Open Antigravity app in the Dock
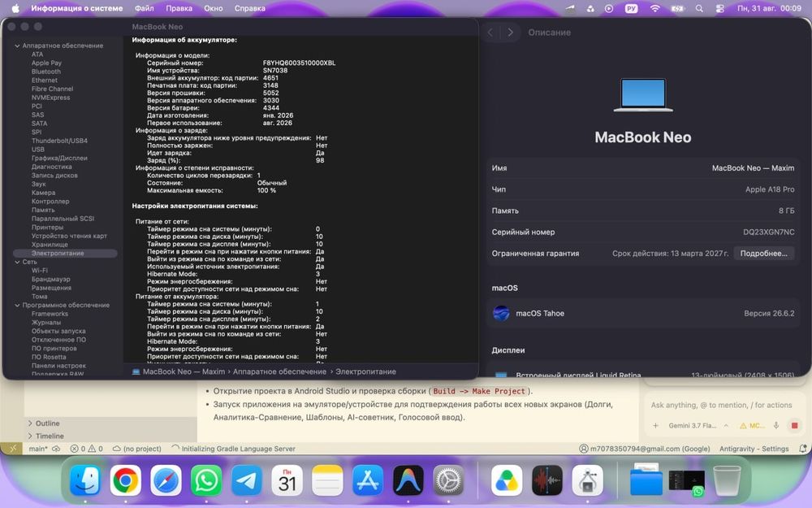Viewport: 812px width, 508px height. [x=408, y=480]
